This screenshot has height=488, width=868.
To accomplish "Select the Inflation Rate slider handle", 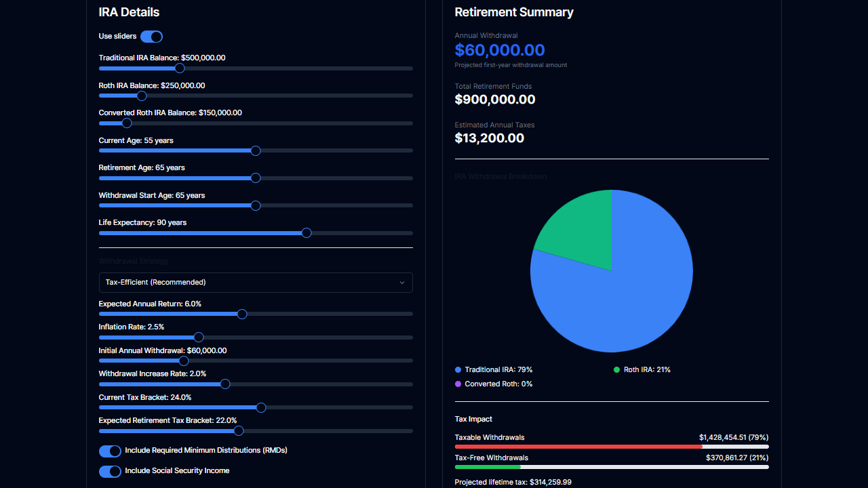I will pos(198,337).
